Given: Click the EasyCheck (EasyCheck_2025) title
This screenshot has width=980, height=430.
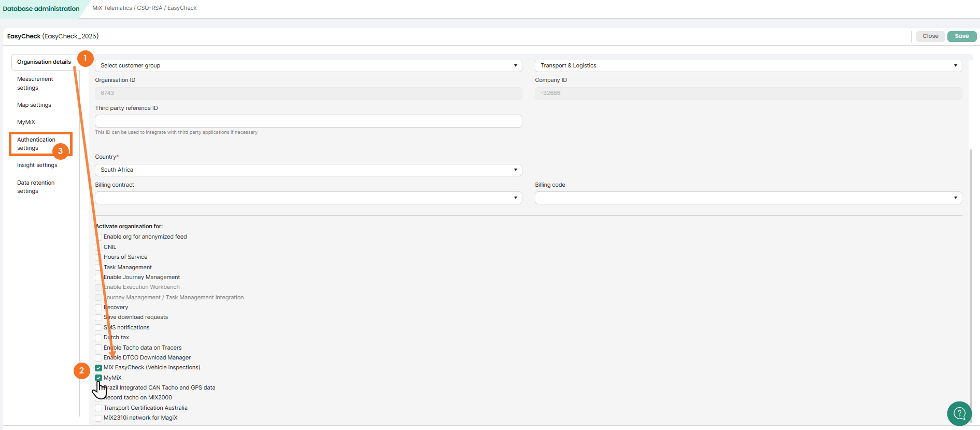Looking at the screenshot, I should tap(53, 36).
